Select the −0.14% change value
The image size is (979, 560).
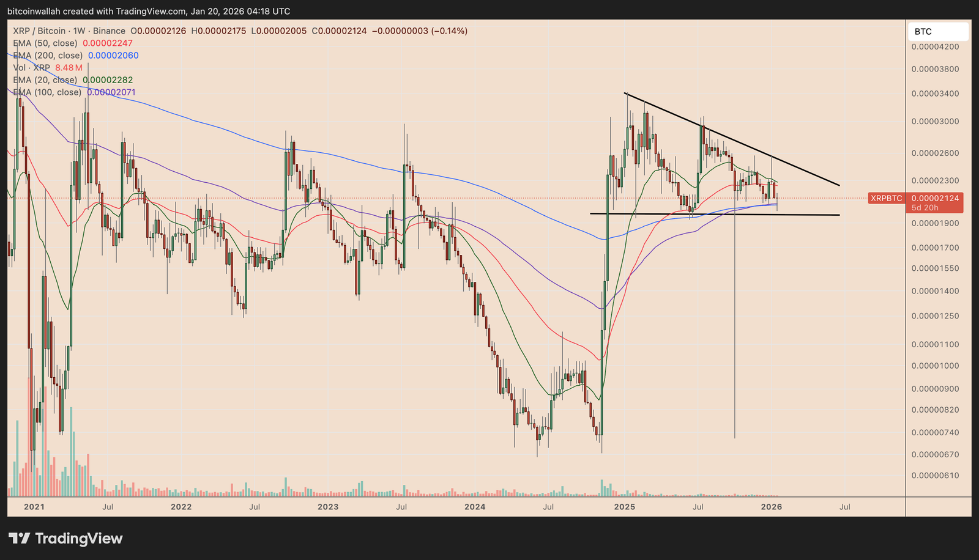point(450,31)
